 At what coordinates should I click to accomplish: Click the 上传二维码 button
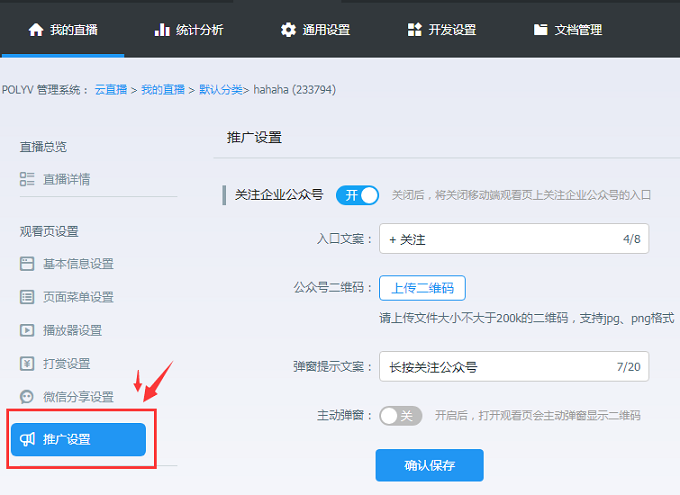pos(422,288)
